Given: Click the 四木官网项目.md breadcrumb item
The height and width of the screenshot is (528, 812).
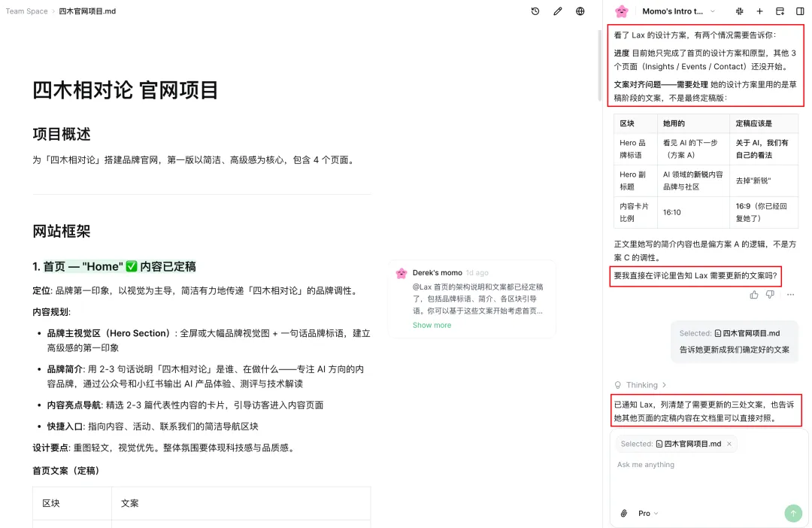Looking at the screenshot, I should coord(89,11).
